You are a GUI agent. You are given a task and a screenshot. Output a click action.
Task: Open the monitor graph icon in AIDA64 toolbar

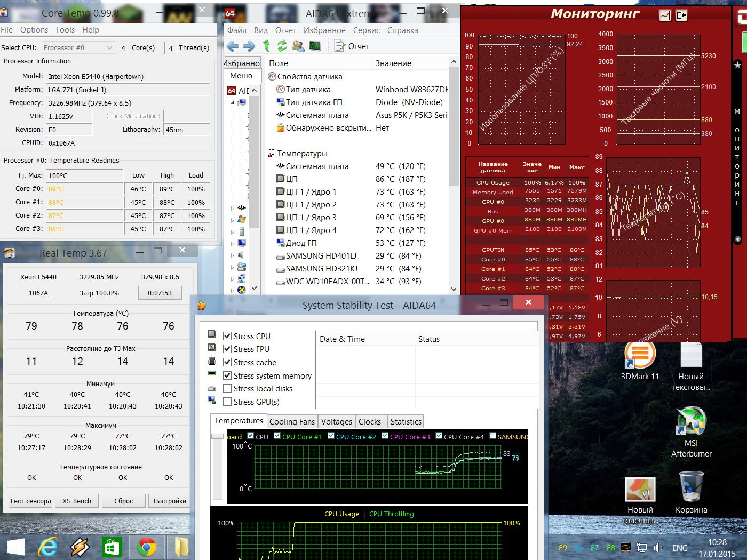click(x=315, y=46)
